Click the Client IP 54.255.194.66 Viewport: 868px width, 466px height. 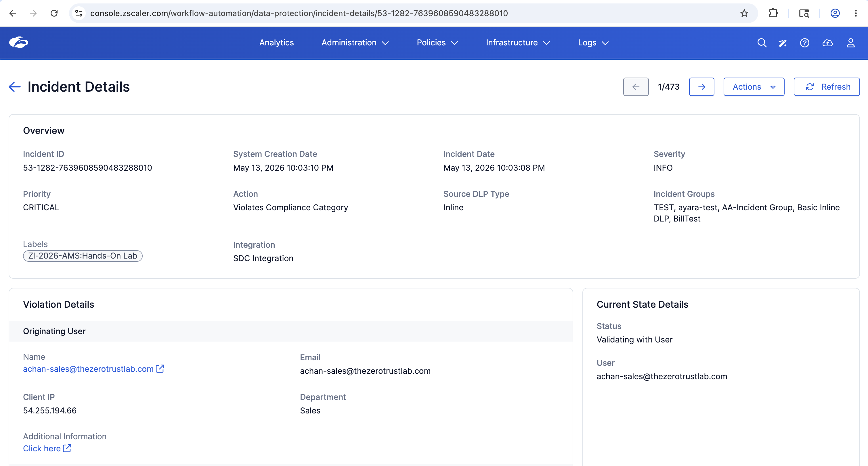50,411
